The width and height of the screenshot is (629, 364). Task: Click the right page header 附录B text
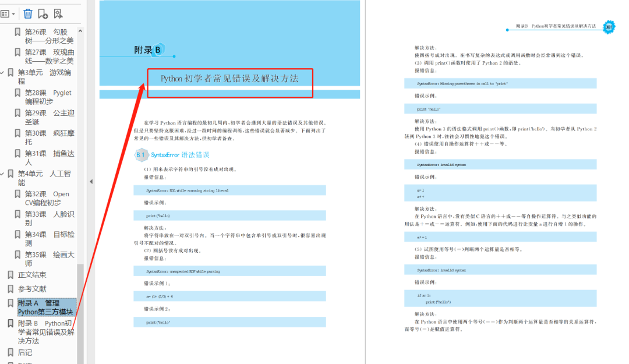click(x=556, y=26)
